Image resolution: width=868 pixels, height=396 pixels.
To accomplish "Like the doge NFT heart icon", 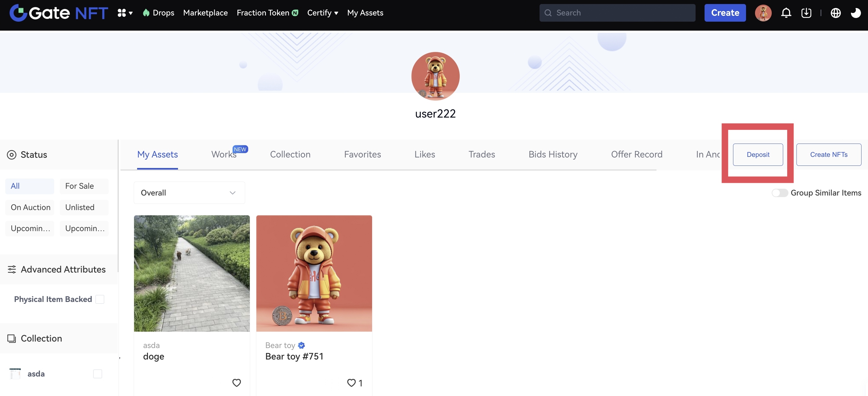I will pyautogui.click(x=237, y=382).
